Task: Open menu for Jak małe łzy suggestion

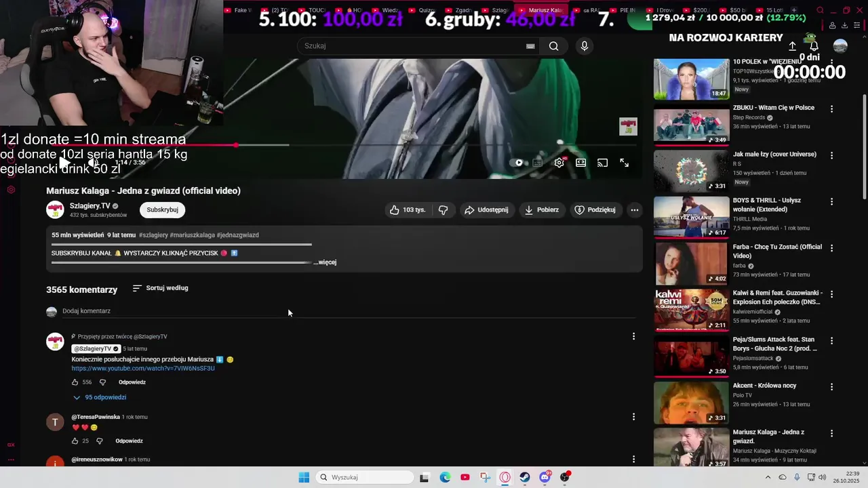Action: point(832,155)
